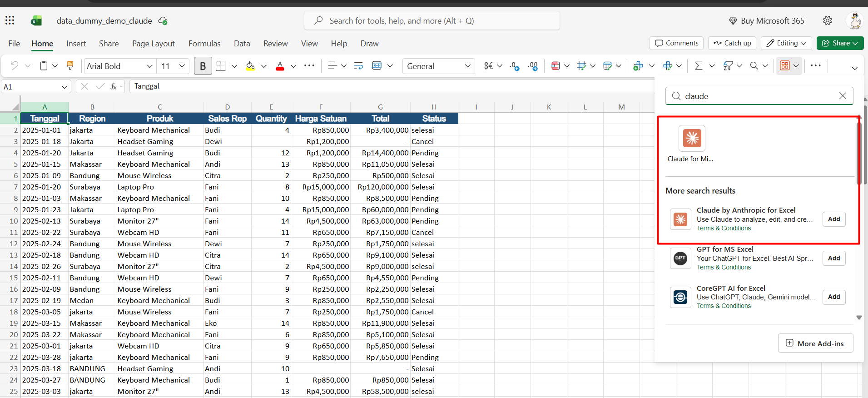The width and height of the screenshot is (868, 398).
Task: Toggle Wrap Text
Action: click(358, 66)
